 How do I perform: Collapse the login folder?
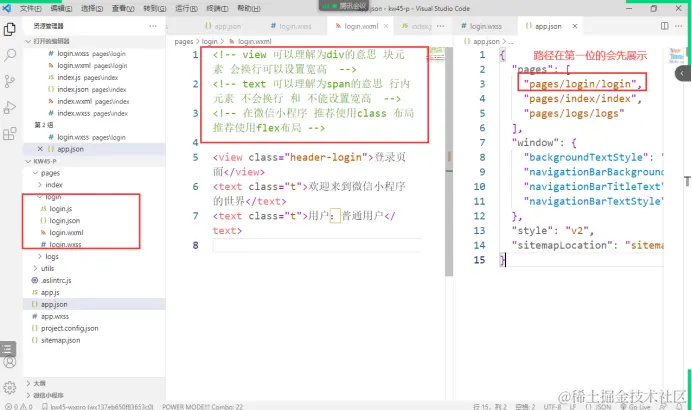94,197
